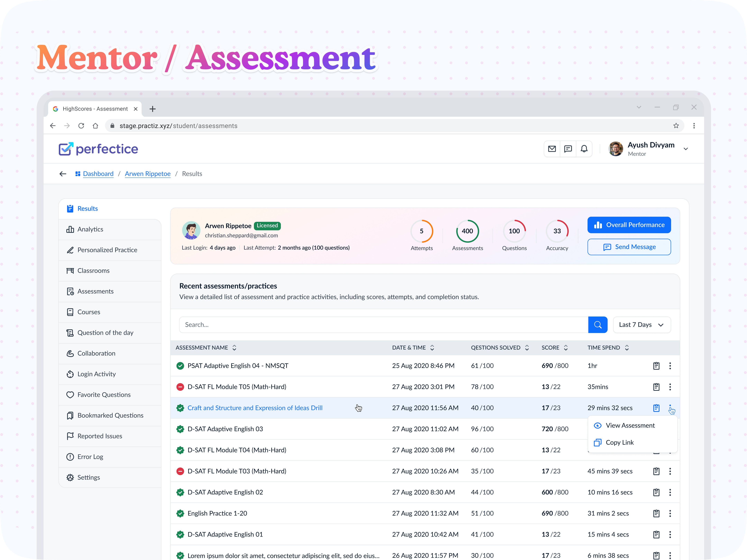Open the Arwen Rippetoe breadcrumb link

tap(147, 174)
